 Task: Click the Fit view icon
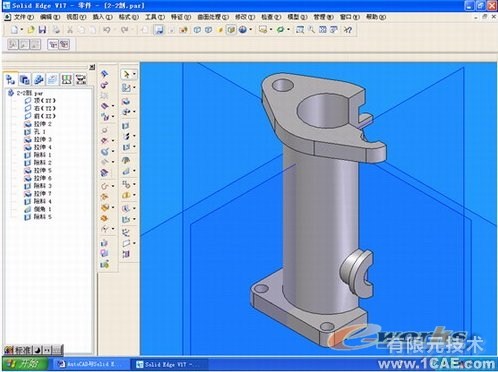click(323, 30)
